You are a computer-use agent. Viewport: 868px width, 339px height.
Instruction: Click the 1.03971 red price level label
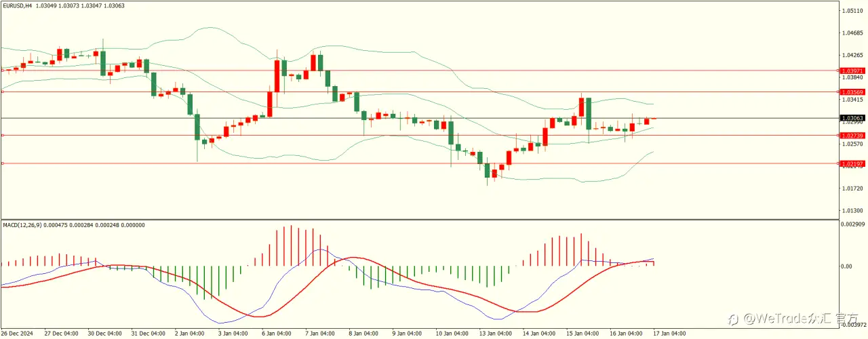click(852, 71)
